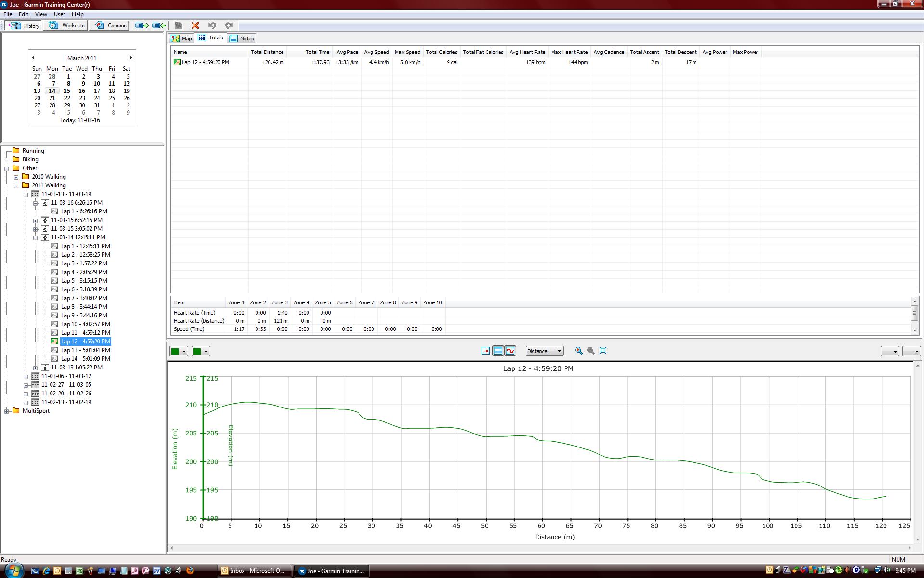Open the first green graph color dropdown
The height and width of the screenshot is (578, 924).
coord(179,351)
